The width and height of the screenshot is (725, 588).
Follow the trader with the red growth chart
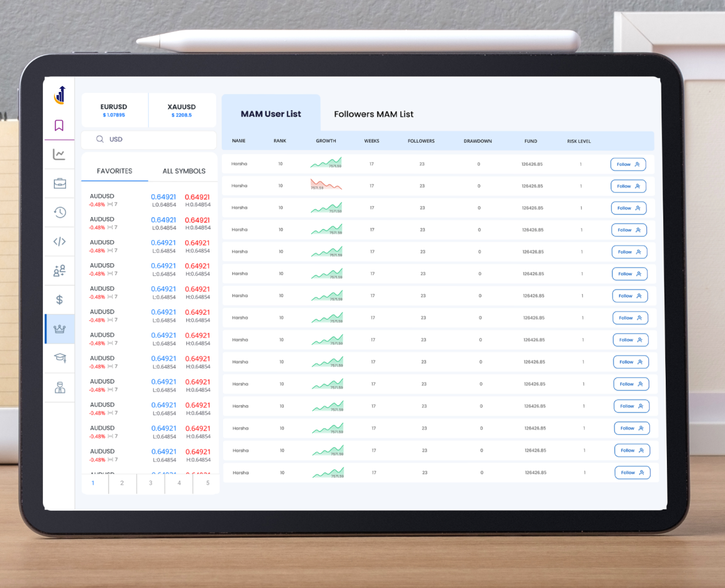[628, 186]
